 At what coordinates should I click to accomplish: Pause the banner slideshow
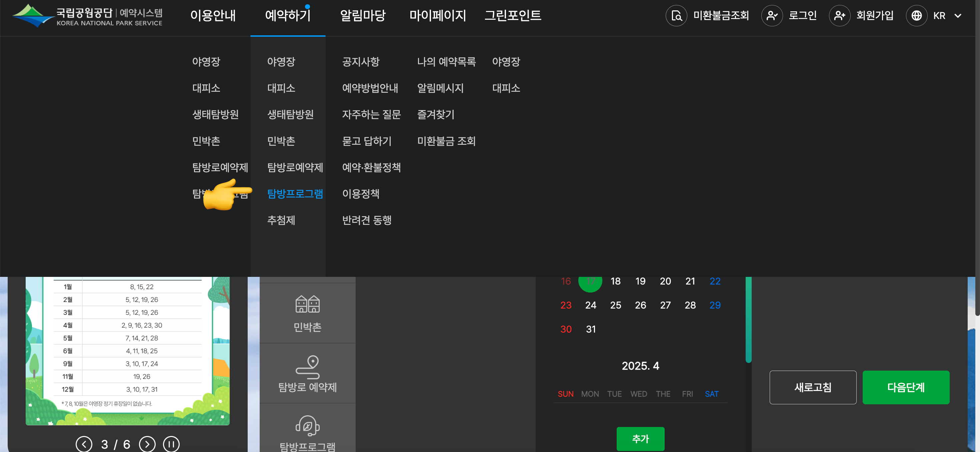click(x=171, y=444)
